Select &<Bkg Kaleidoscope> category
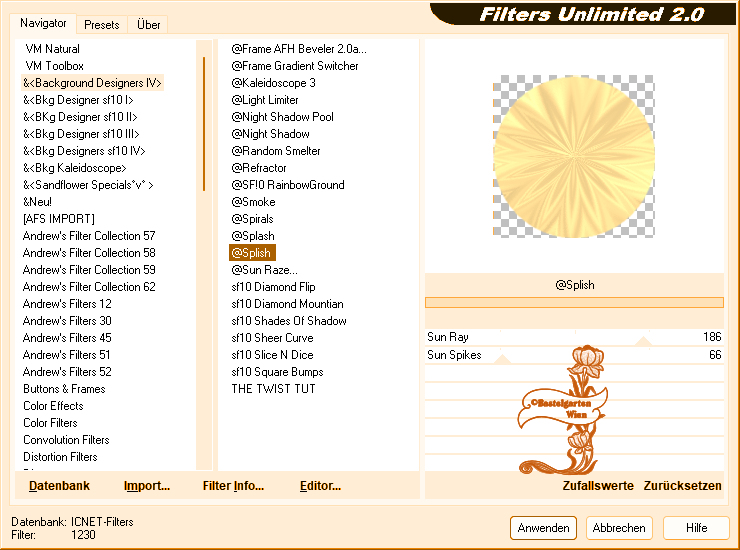This screenshot has height=550, width=740. (x=75, y=168)
